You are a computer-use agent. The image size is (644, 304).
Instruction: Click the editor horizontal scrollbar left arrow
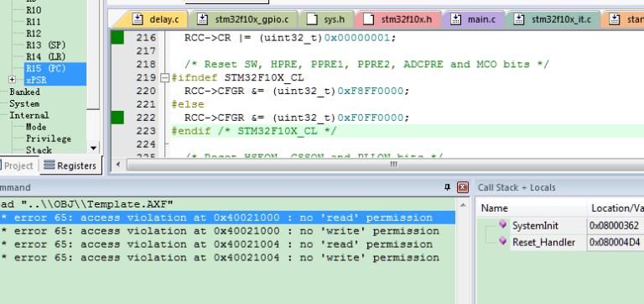coord(118,165)
